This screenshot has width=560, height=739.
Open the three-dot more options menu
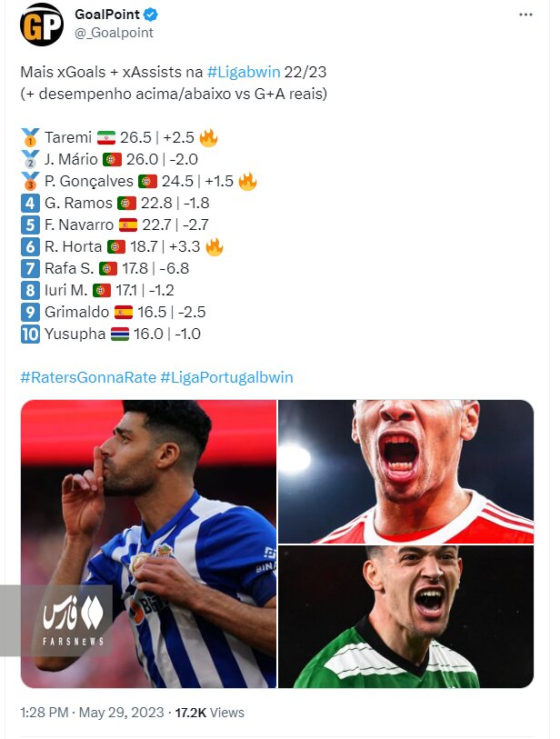[525, 15]
